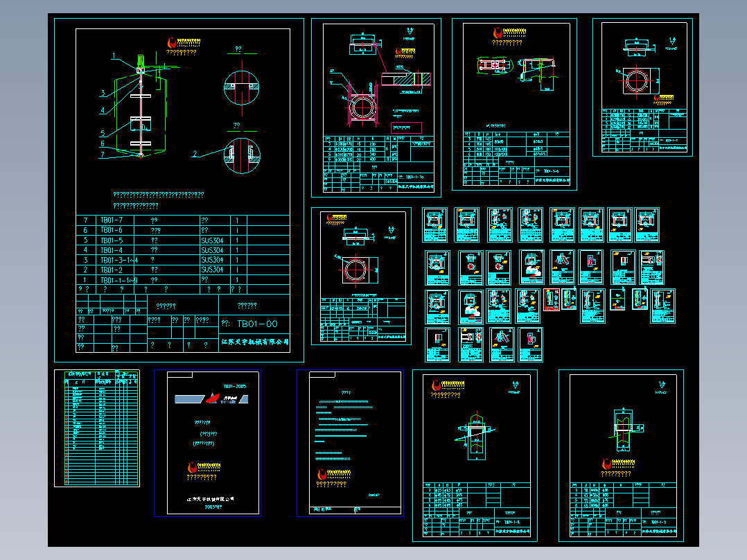Screen dimensions: 747x560
Task: Click the magenta boxed note on the second sheet
Action: 406,128
